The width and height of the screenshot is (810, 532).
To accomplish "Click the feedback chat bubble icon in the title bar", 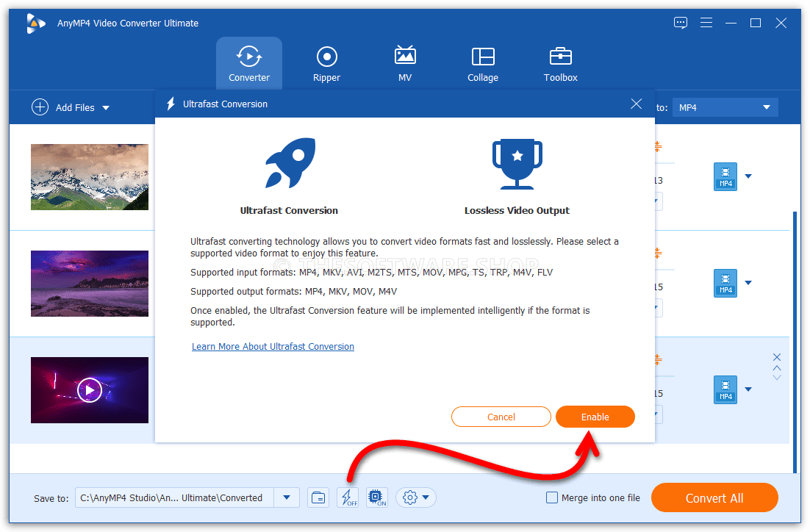I will [681, 23].
